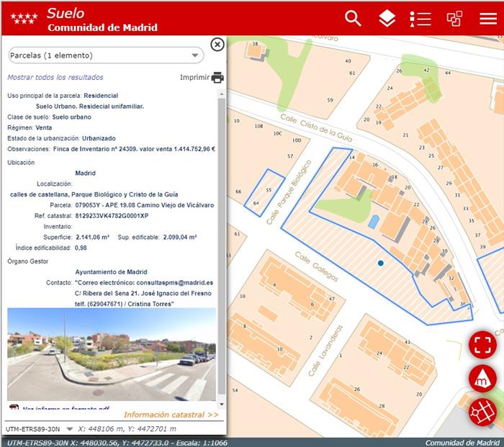Viewport: 504px width, 447px height.
Task: Open the search magnifier tool
Action: (x=353, y=19)
